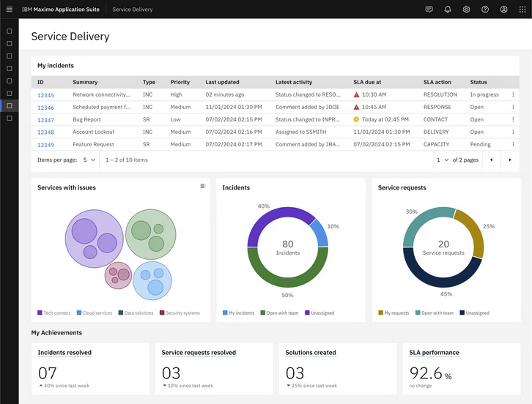The image size is (532, 404).
Task: Open incident ID 12347 link
Action: point(45,120)
